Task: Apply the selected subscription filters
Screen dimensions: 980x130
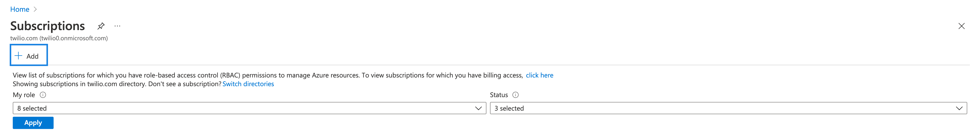Action: [x=33, y=123]
